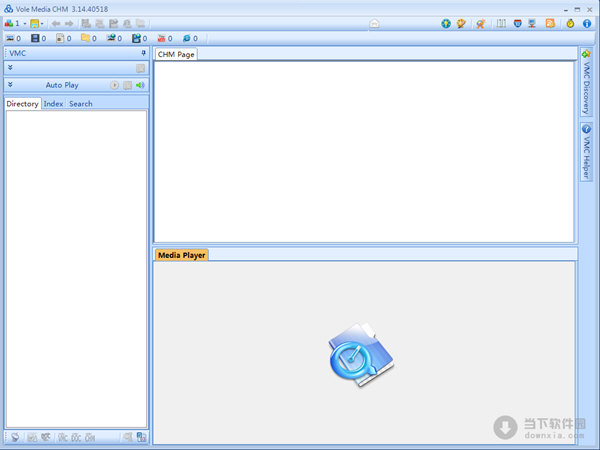The image size is (600, 450).
Task: Click the back arrow navigation icon
Action: (x=56, y=24)
